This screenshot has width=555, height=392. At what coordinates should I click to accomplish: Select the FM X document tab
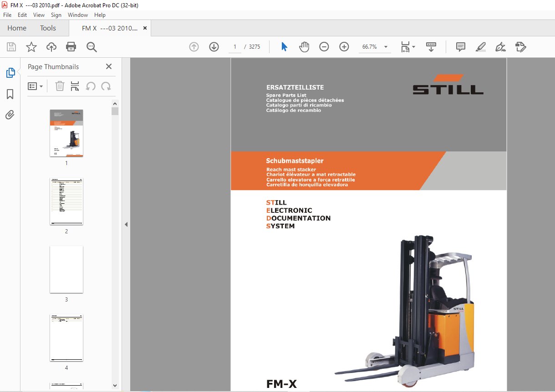(x=109, y=28)
